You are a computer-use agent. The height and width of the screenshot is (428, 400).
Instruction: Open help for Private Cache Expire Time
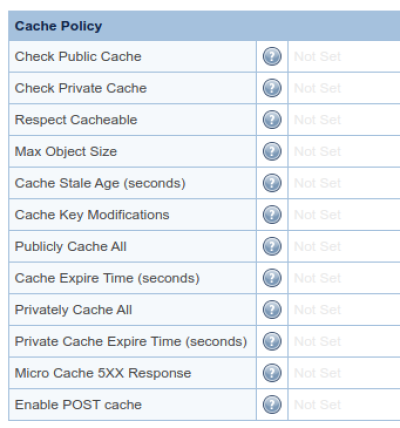[x=272, y=341]
